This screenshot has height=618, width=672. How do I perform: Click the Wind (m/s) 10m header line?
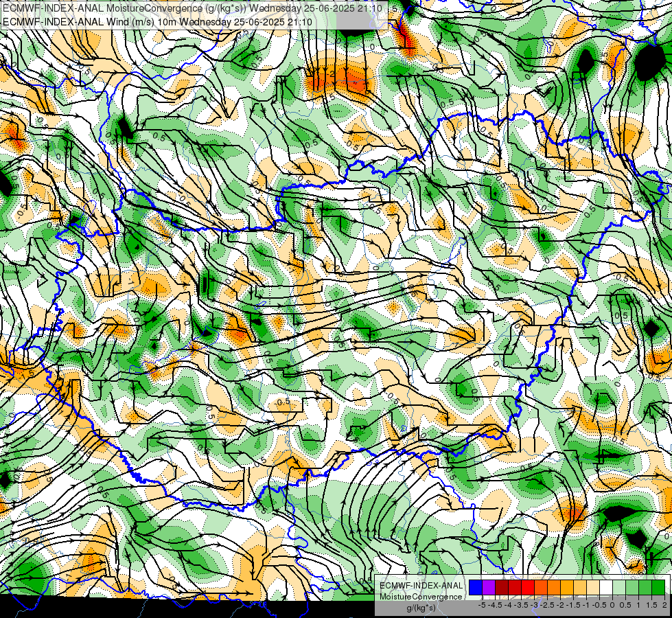click(157, 22)
